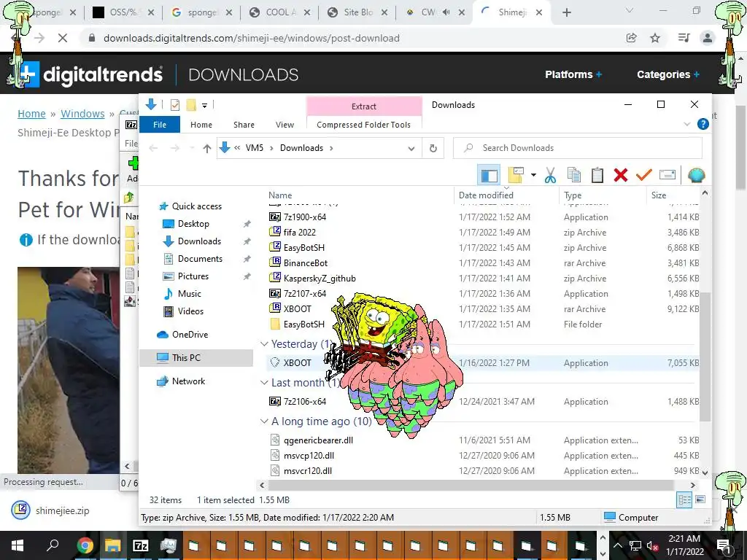The height and width of the screenshot is (560, 747).
Task: Select the 7z1900-x64 application
Action: 304,217
